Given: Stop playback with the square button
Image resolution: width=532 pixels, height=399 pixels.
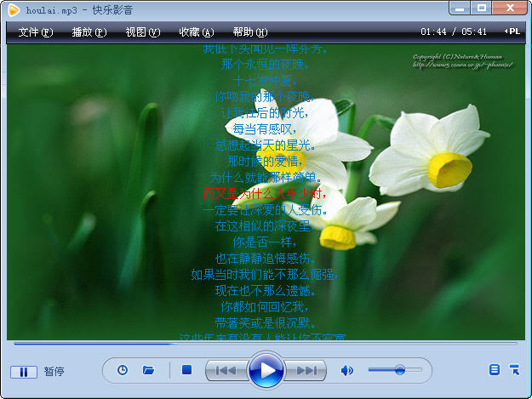Looking at the screenshot, I should (186, 369).
